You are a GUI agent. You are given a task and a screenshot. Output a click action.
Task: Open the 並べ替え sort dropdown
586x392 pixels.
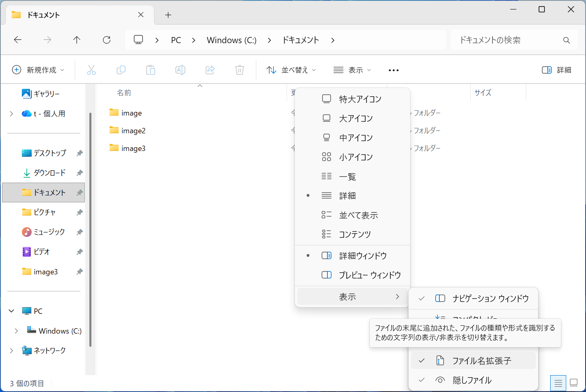pos(291,70)
